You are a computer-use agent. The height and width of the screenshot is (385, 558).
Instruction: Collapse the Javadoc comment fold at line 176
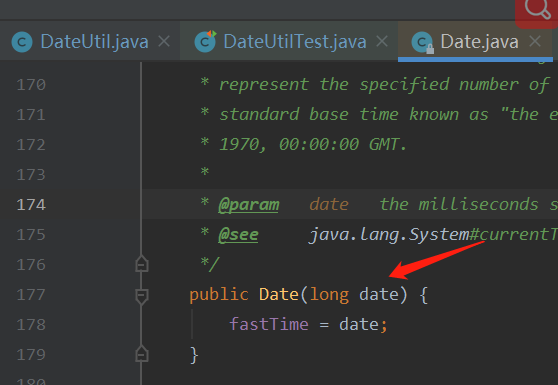[142, 264]
